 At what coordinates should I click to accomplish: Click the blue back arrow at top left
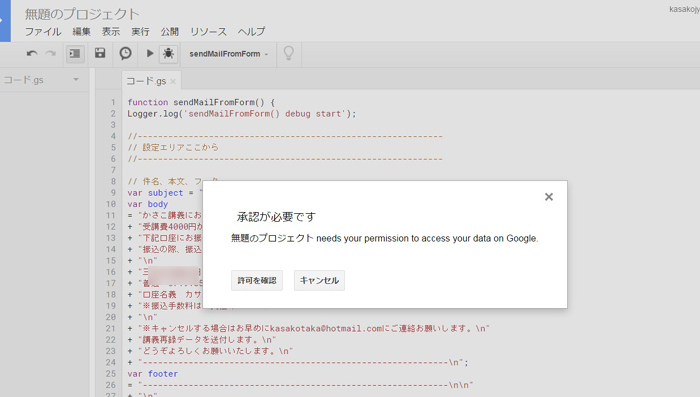pos(4,21)
